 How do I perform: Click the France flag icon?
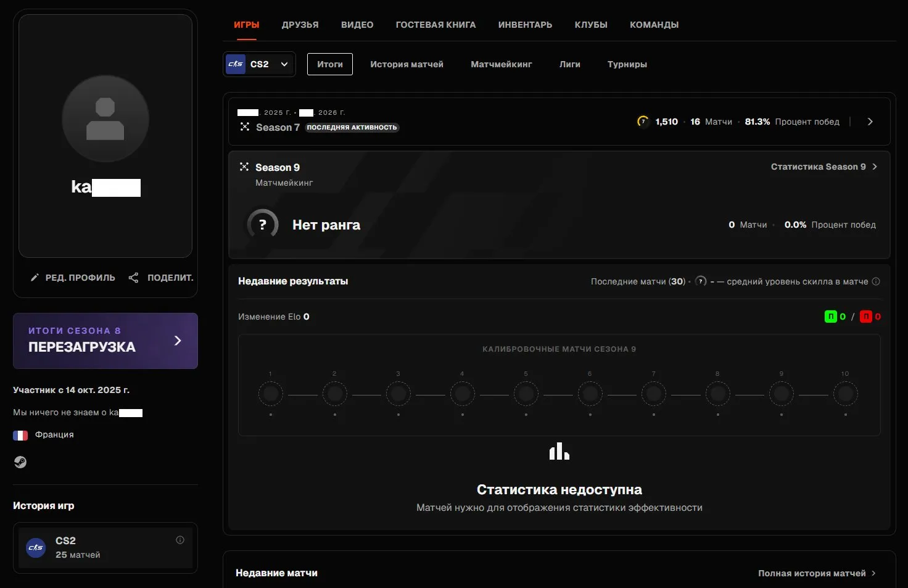click(20, 435)
